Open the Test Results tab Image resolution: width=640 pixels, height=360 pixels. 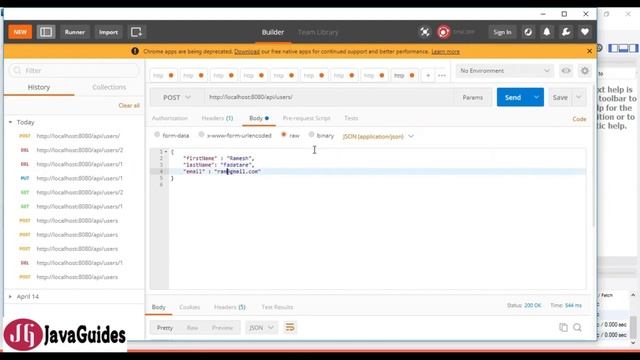point(277,307)
